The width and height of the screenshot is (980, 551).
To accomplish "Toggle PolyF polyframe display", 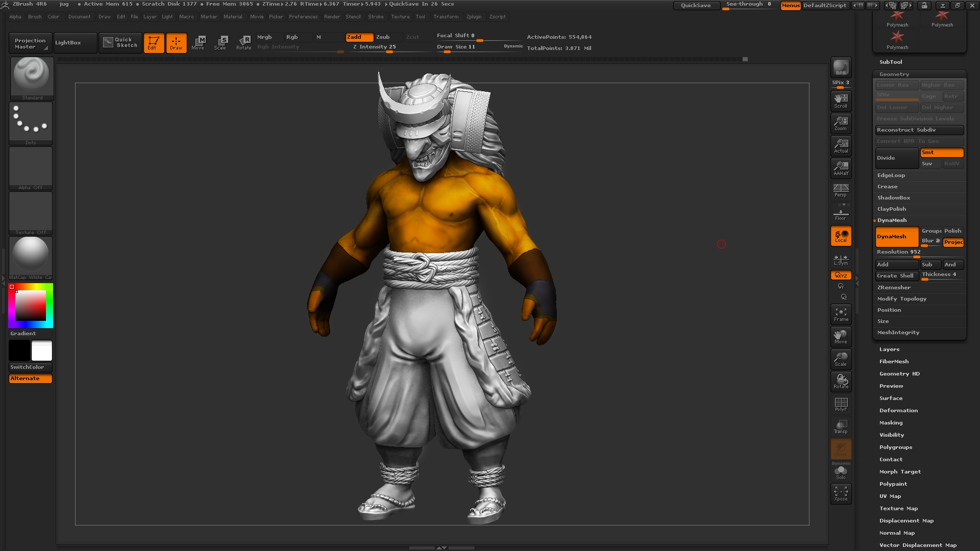I will point(841,404).
